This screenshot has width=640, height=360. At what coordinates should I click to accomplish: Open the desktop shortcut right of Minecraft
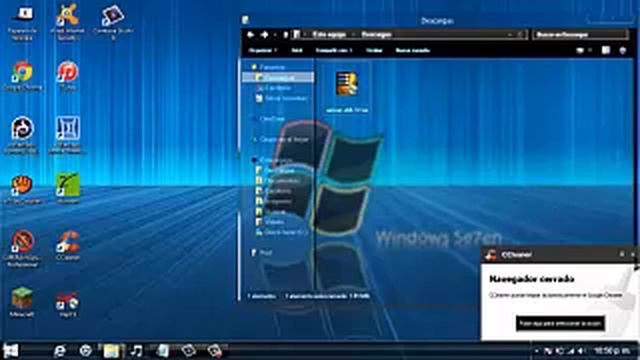(68, 304)
